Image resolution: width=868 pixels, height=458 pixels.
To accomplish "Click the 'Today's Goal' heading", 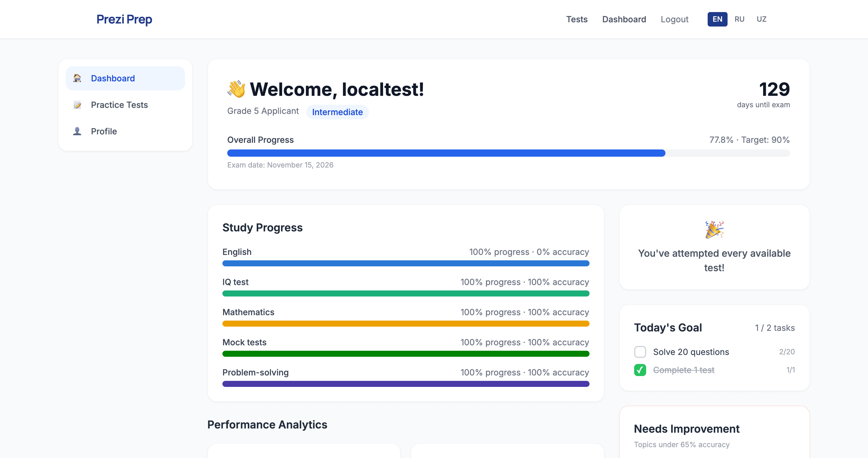I will (x=668, y=328).
